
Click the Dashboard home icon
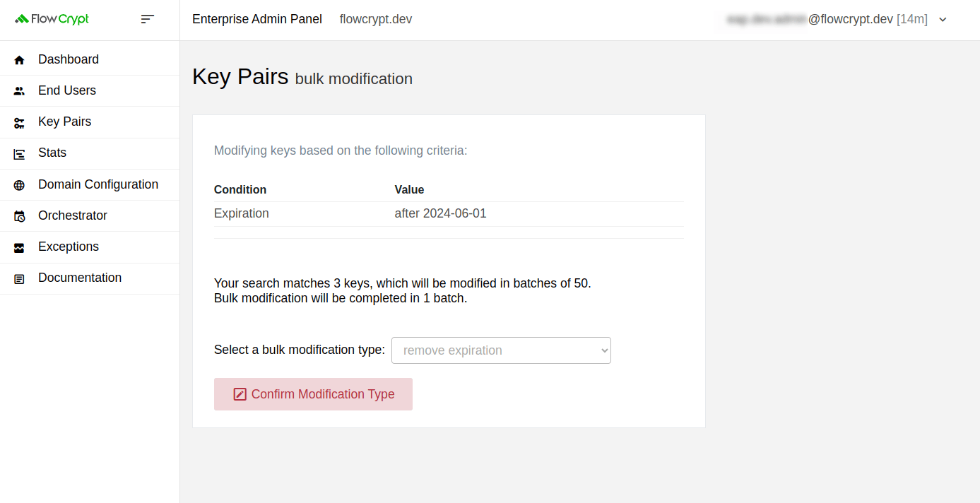point(19,60)
